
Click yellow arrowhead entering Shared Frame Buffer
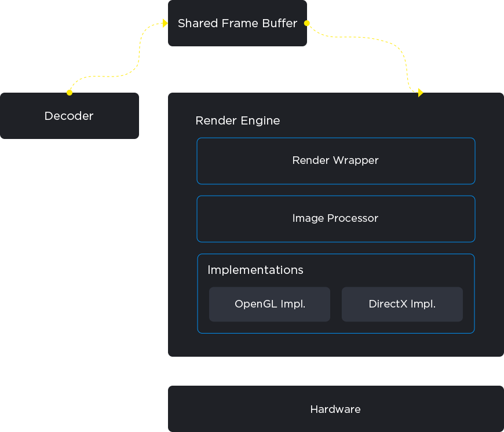coord(165,23)
